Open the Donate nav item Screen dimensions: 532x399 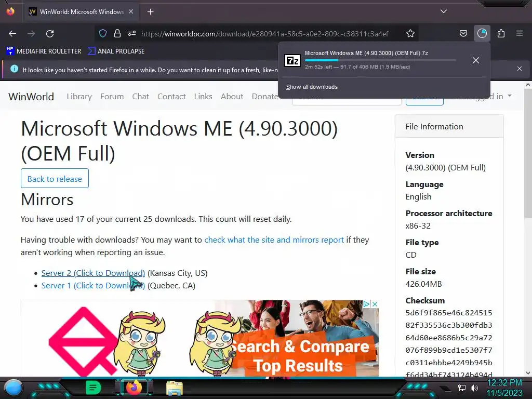264,96
